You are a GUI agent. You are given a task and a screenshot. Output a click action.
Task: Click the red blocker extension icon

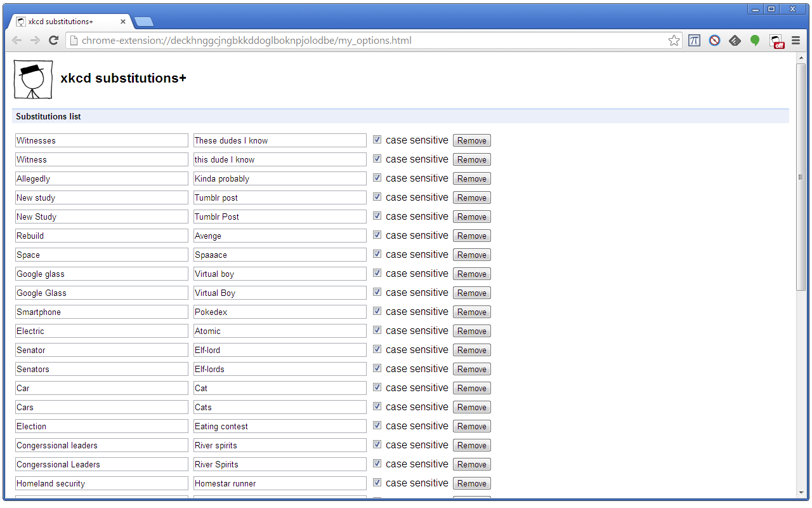[x=714, y=41]
